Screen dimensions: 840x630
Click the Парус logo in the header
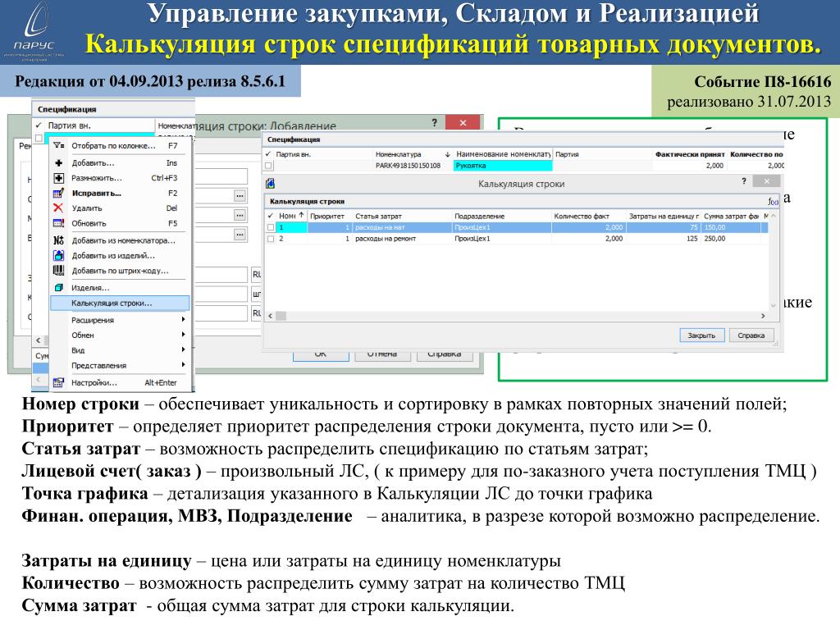(x=35, y=32)
